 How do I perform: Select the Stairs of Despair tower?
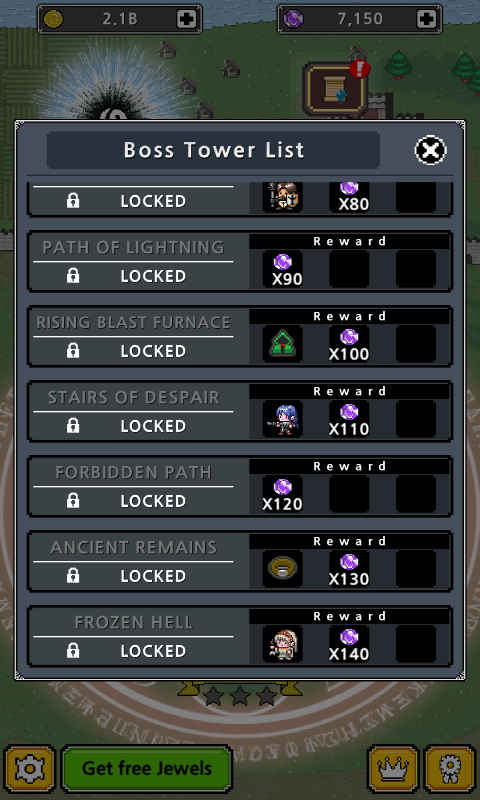click(240, 412)
